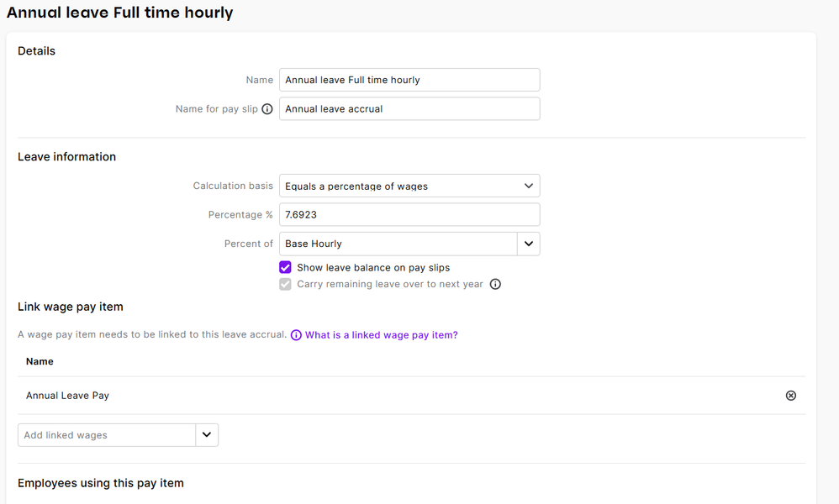
Task: Click info icon before linked wage pay item link
Action: pyautogui.click(x=296, y=335)
